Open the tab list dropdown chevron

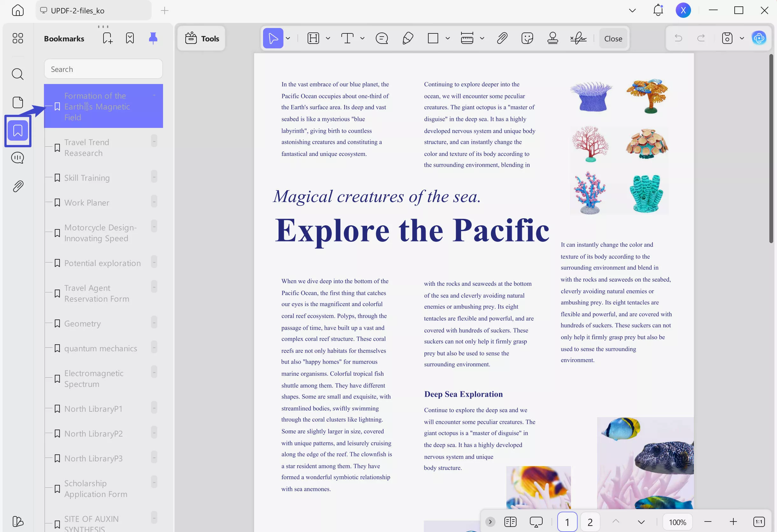632,10
